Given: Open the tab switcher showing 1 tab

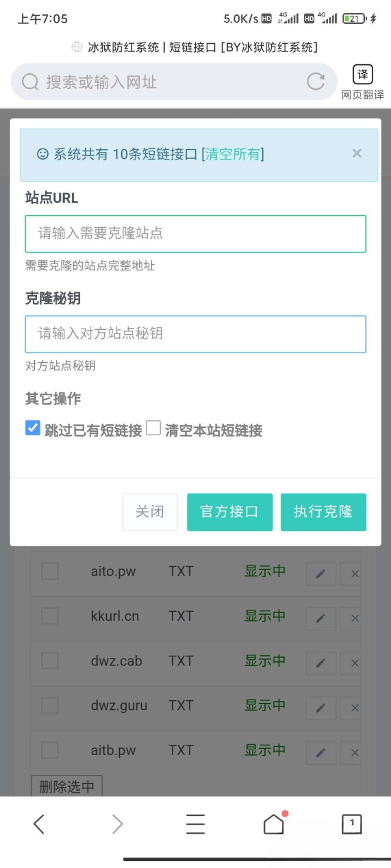Looking at the screenshot, I should [351, 824].
